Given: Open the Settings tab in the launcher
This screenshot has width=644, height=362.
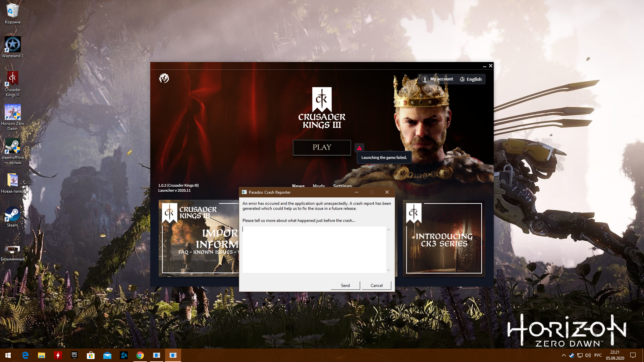Looking at the screenshot, I should [x=342, y=185].
